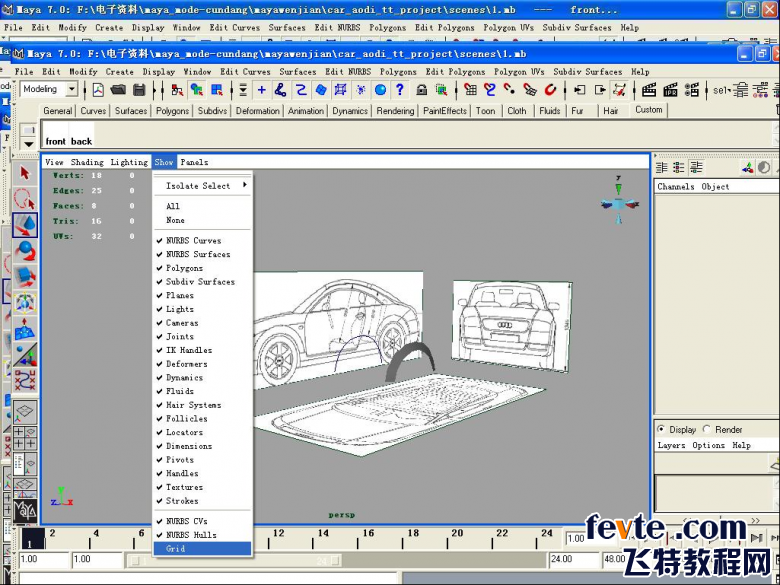Viewport: 780px width, 585px height.
Task: Click the Render current frame clapper icon
Action: [x=649, y=90]
